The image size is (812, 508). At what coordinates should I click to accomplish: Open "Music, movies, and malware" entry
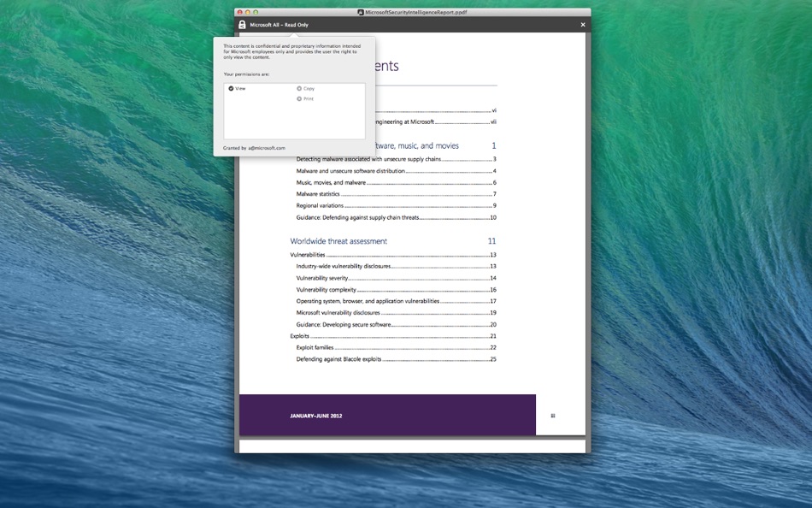point(396,182)
